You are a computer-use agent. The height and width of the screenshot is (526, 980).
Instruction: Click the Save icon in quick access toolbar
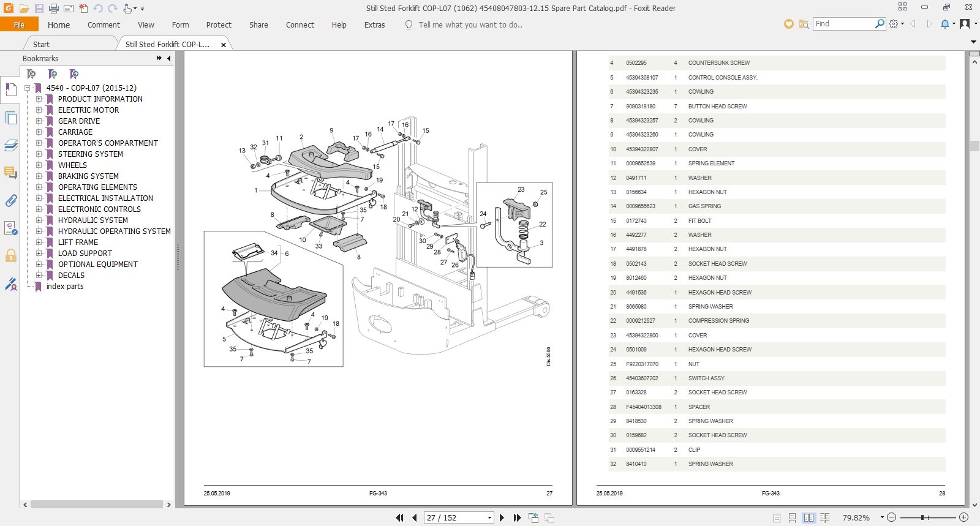39,9
